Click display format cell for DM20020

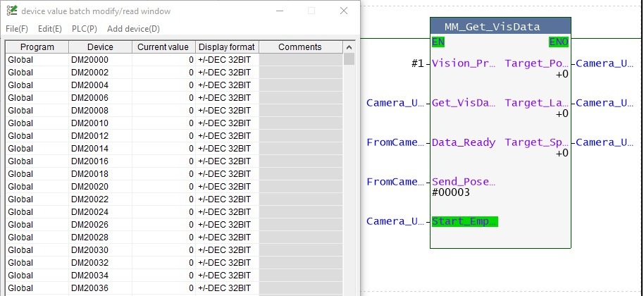[x=227, y=187]
